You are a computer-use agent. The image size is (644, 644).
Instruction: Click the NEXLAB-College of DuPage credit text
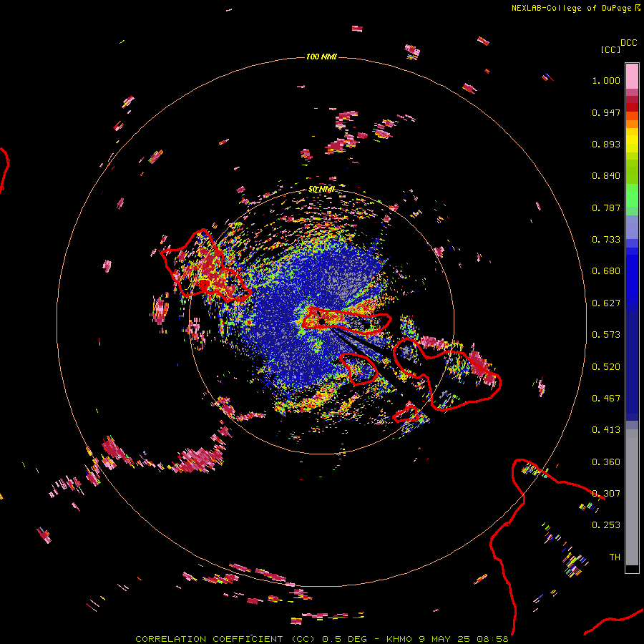(571, 8)
